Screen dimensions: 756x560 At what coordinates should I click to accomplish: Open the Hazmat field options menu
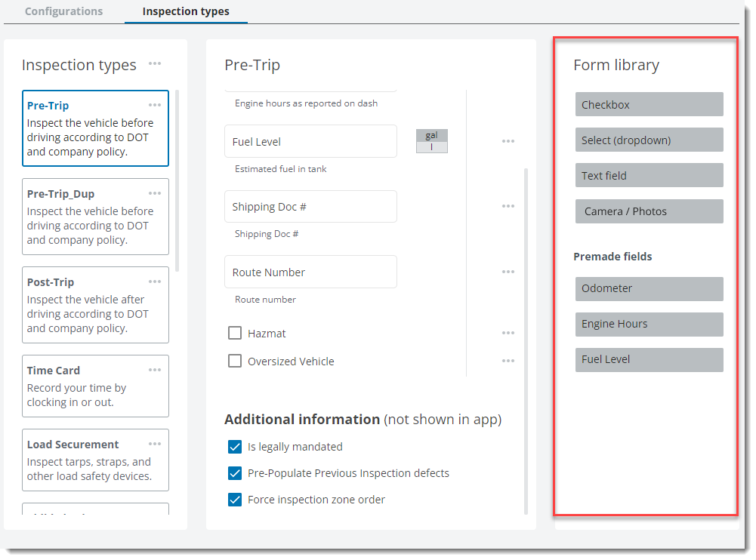[x=508, y=333]
